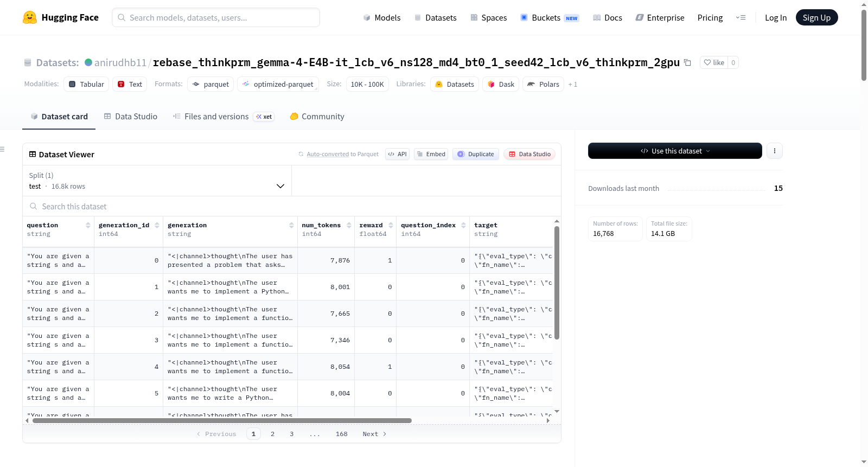
Task: Click the Hugging Face logo icon
Action: [x=30, y=17]
